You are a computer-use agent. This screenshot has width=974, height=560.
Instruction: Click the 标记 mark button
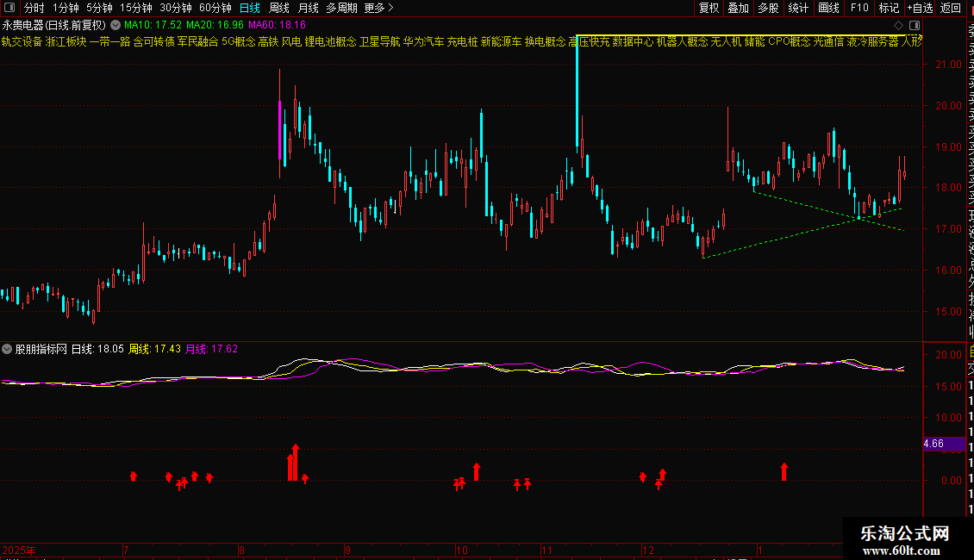889,8
